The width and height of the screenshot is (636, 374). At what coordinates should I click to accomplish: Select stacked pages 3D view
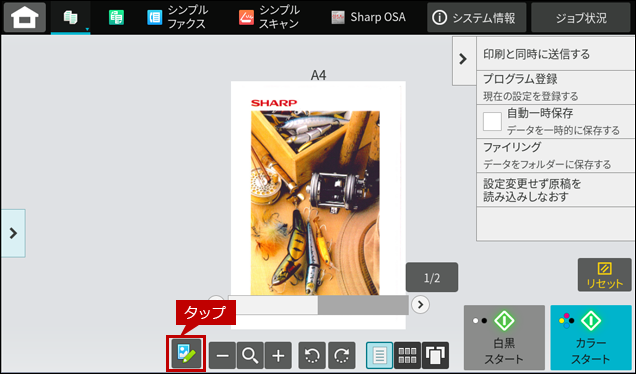coord(435,356)
